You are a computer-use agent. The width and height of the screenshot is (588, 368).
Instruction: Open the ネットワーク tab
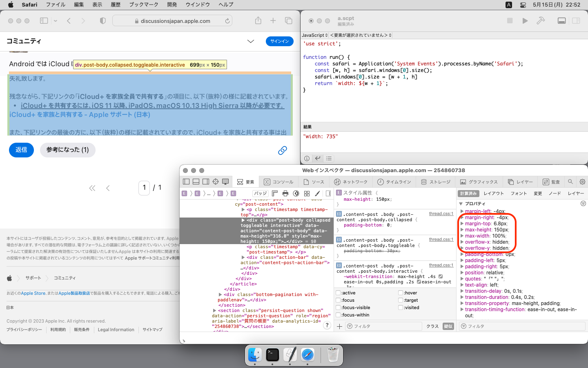[350, 182]
